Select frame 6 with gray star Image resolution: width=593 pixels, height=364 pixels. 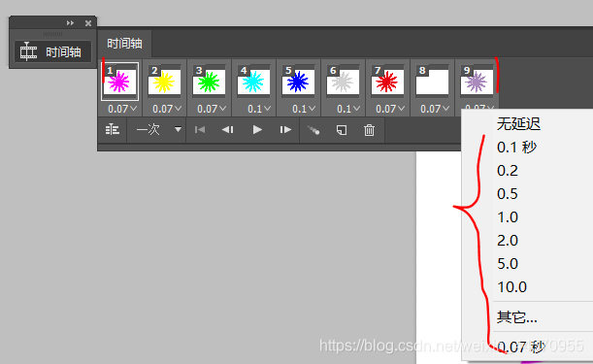pyautogui.click(x=343, y=82)
